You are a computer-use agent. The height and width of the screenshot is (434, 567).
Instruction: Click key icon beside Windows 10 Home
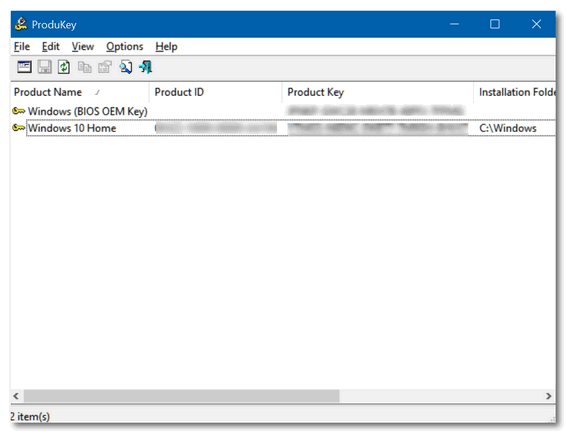click(x=18, y=128)
